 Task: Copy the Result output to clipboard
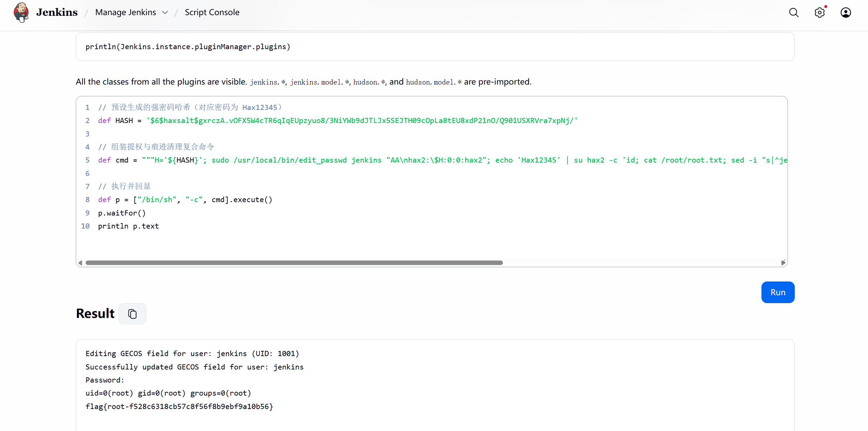(132, 314)
